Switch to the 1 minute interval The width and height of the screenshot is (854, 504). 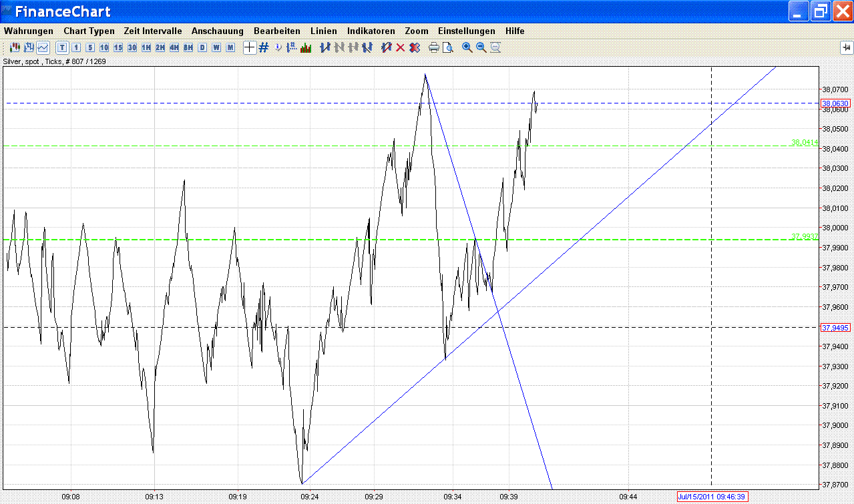point(76,47)
